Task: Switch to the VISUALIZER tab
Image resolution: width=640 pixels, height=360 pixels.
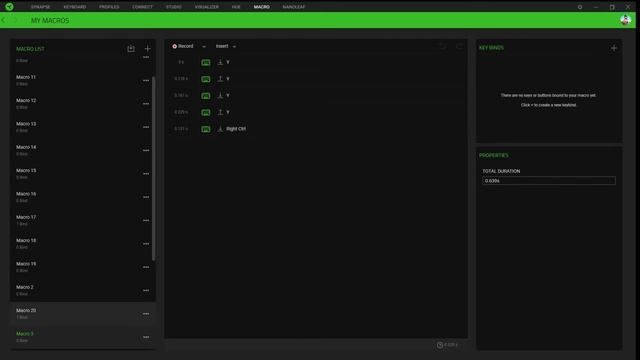Action: [x=207, y=7]
